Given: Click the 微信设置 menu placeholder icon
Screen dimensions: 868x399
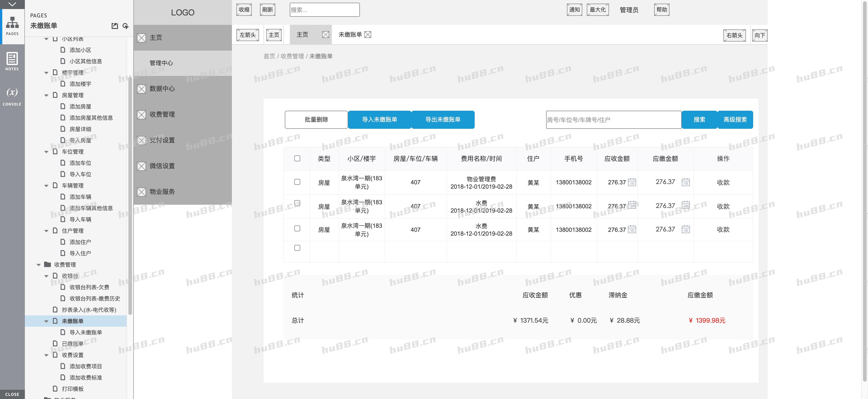Looking at the screenshot, I should 141,166.
